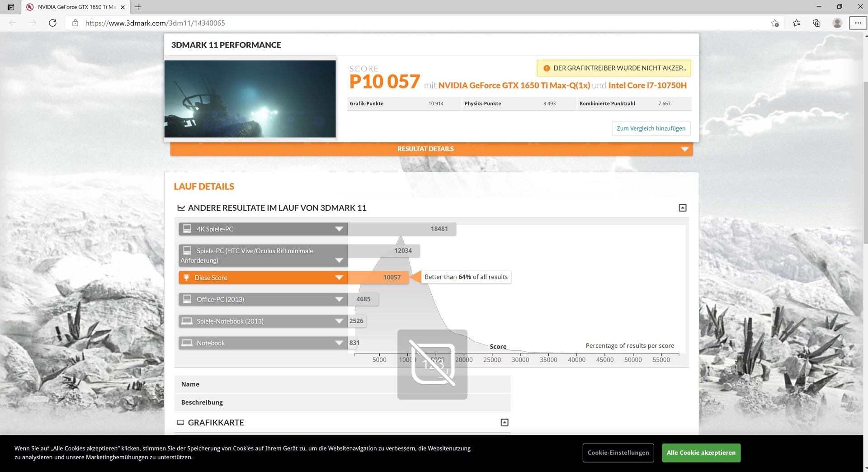868x472 pixels.
Task: Click the Beschreibung row label
Action: pos(202,402)
